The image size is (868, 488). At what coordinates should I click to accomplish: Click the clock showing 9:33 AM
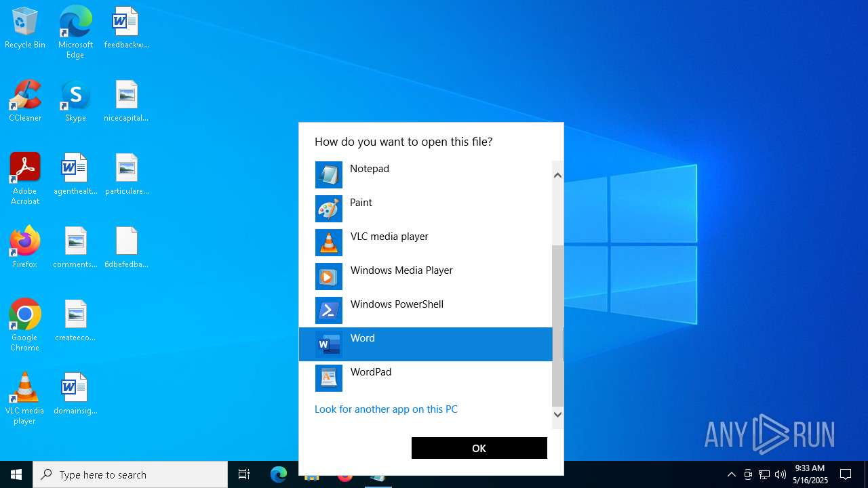pos(810,474)
